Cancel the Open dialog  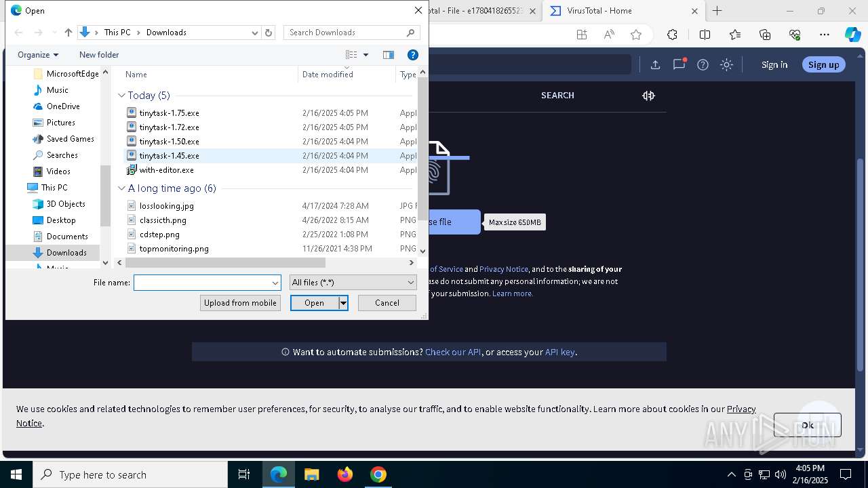387,303
